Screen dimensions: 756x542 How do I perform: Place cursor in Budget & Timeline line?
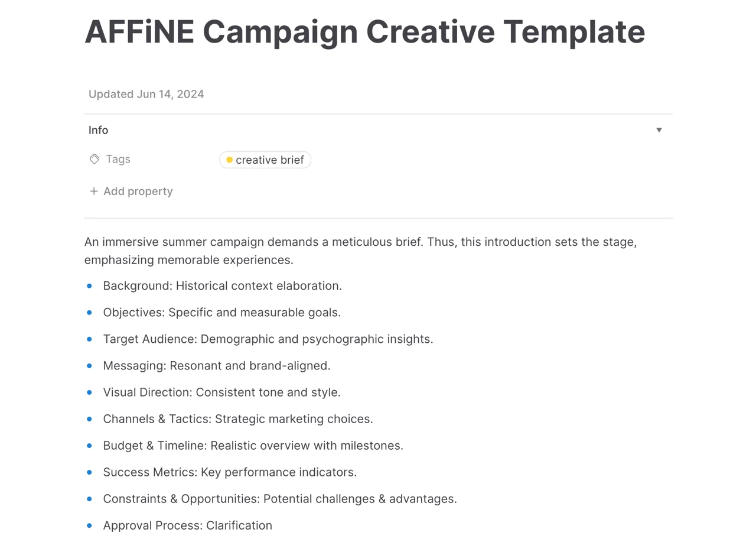click(253, 446)
